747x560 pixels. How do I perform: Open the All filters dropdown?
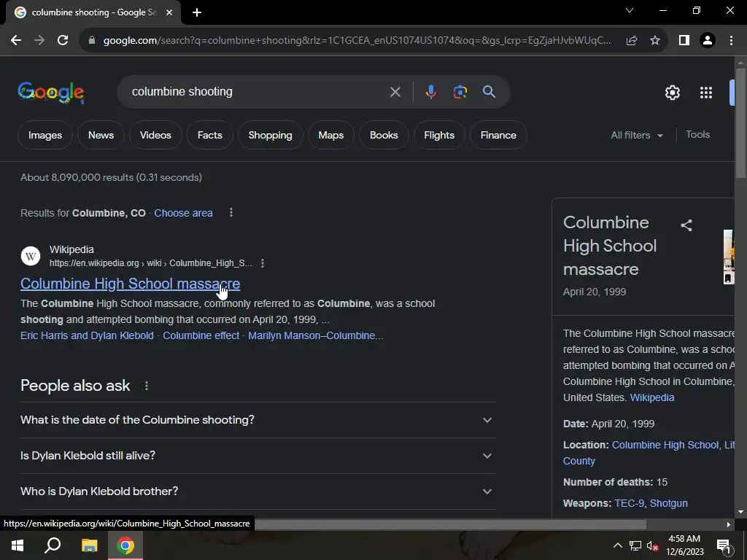(637, 135)
